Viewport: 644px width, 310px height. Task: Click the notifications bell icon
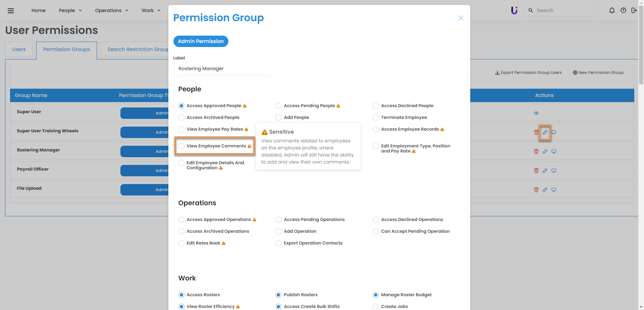[612, 10]
